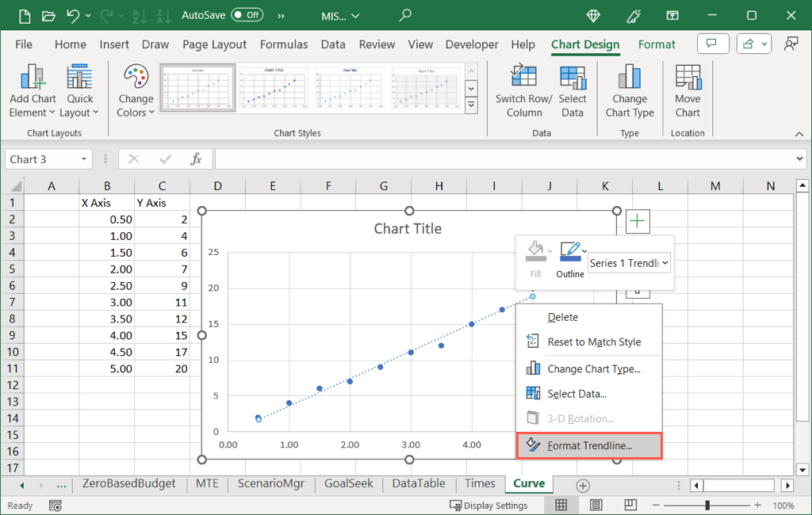Click the macro recording icon in status bar
The height and width of the screenshot is (515, 812).
[55, 505]
